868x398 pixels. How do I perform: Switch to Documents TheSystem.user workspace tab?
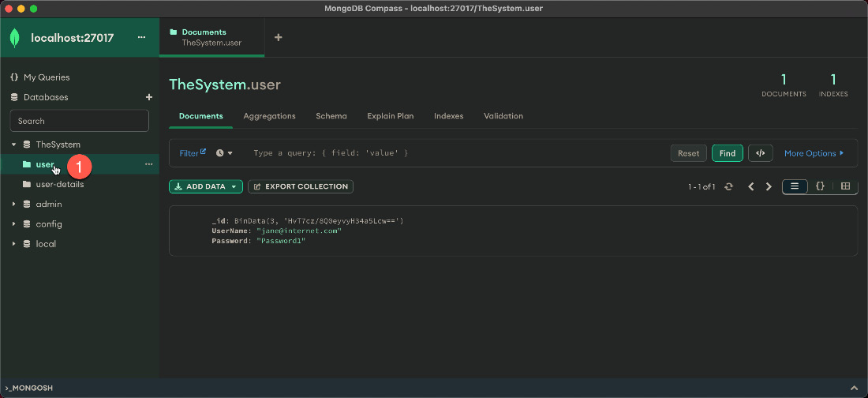(212, 38)
